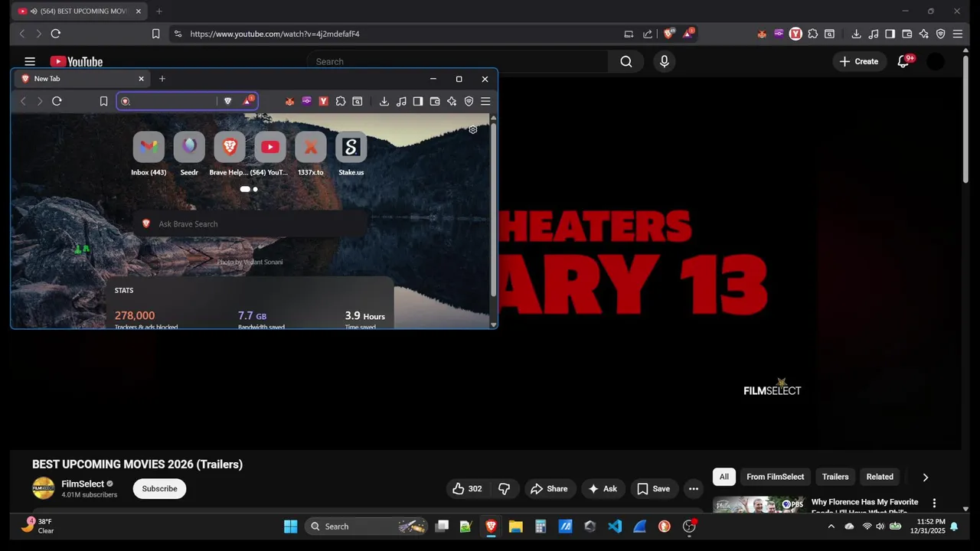Open Brave Playlist music icon in New Tab window
This screenshot has width=980, height=551.
click(x=401, y=101)
